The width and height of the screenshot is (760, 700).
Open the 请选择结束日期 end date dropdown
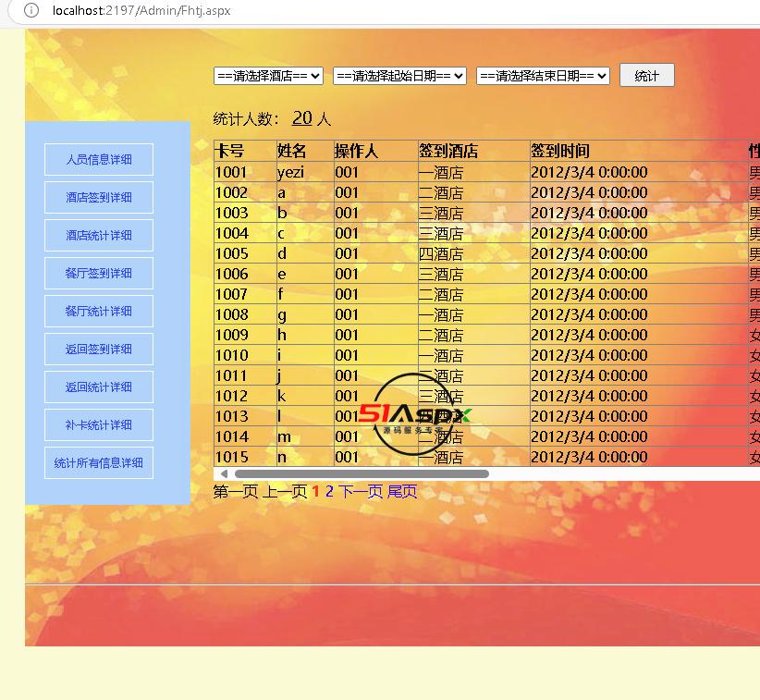click(544, 76)
